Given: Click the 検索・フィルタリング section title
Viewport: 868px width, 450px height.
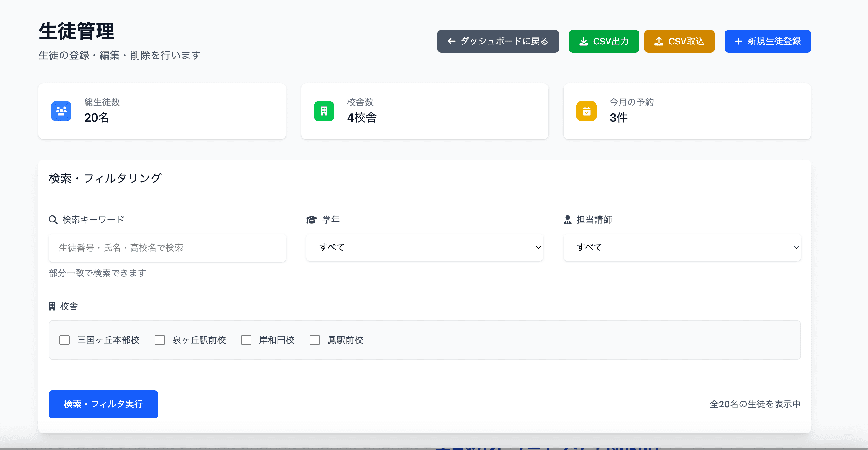Looking at the screenshot, I should pyautogui.click(x=105, y=178).
